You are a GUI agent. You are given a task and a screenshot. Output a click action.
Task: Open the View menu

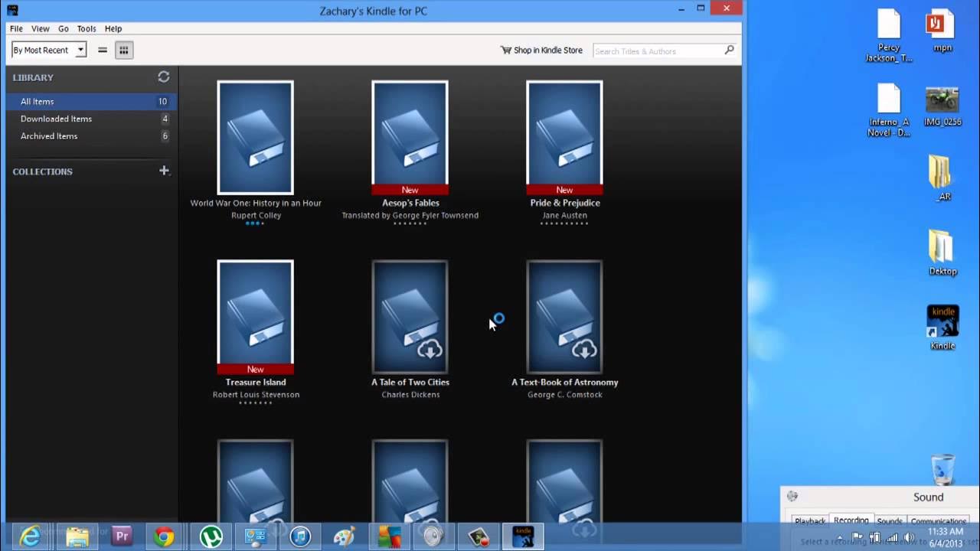(x=41, y=28)
